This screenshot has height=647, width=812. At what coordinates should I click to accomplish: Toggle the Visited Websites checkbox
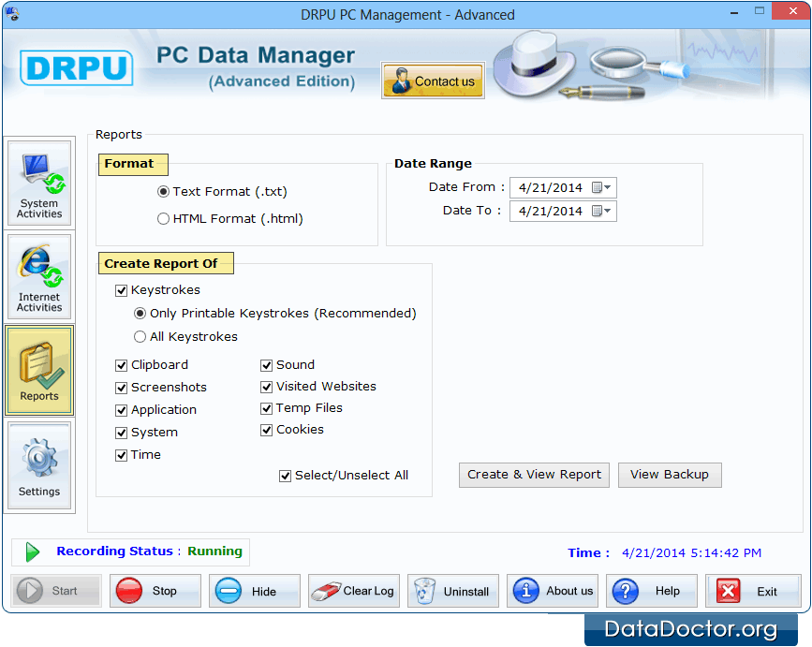(266, 387)
